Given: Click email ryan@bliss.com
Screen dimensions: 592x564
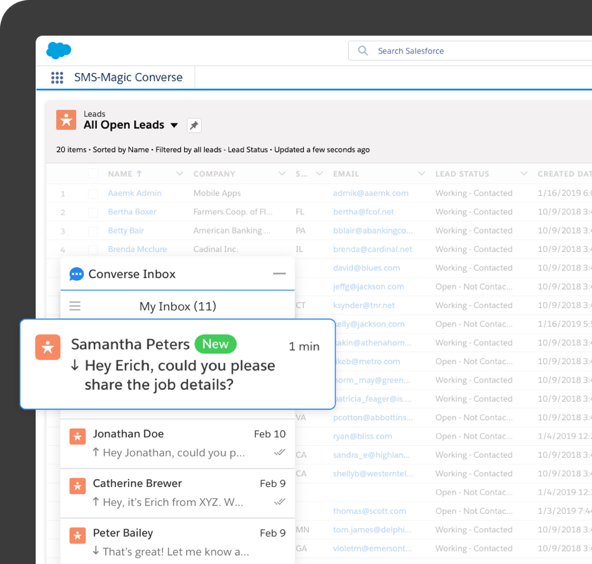Looking at the screenshot, I should (x=362, y=436).
